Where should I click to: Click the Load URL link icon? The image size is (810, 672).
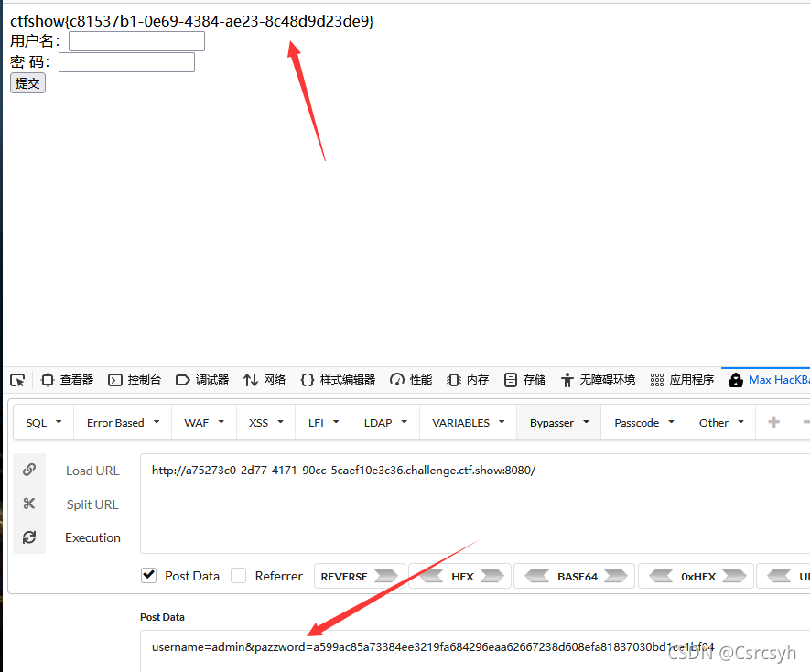(x=29, y=470)
